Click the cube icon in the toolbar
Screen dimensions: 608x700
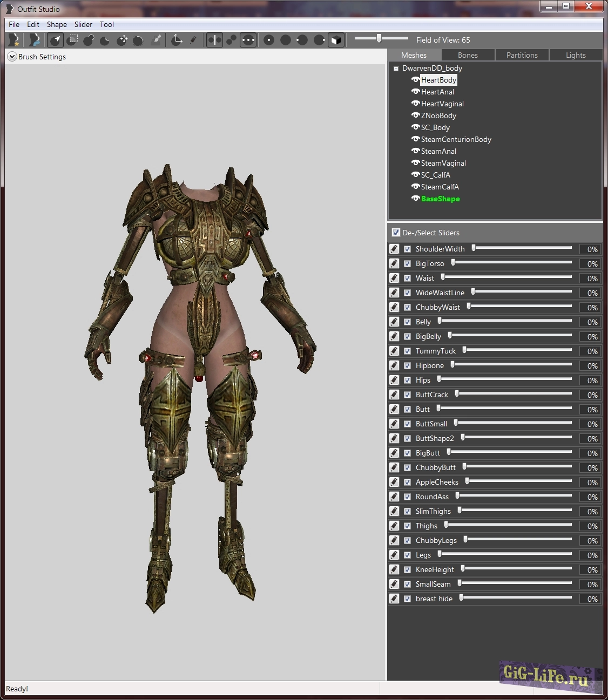(336, 40)
